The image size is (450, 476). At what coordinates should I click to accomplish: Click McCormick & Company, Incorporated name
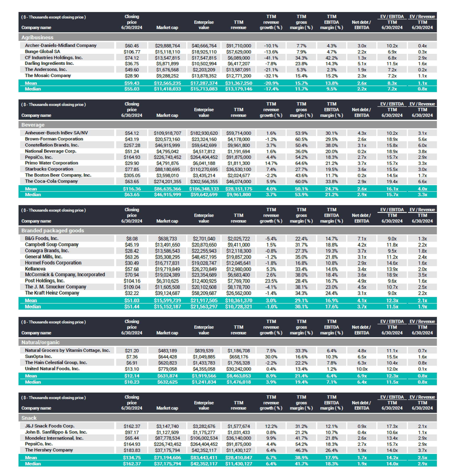pyautogui.click(x=65, y=275)
